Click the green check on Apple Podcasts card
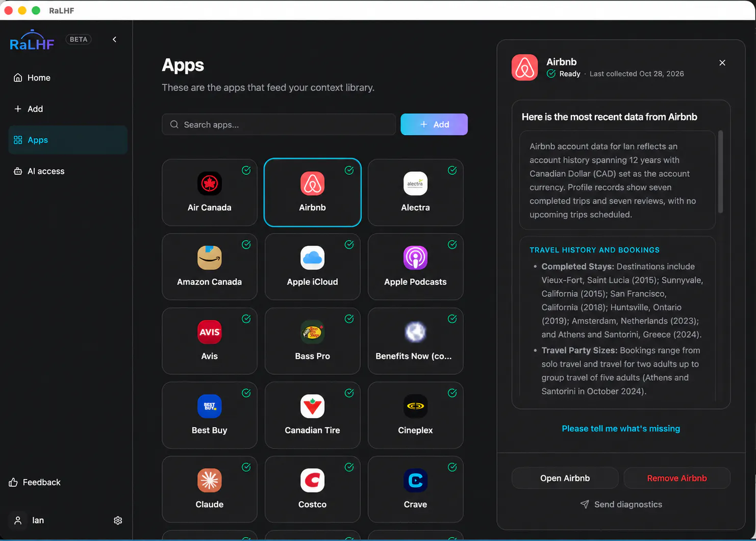 coord(452,245)
